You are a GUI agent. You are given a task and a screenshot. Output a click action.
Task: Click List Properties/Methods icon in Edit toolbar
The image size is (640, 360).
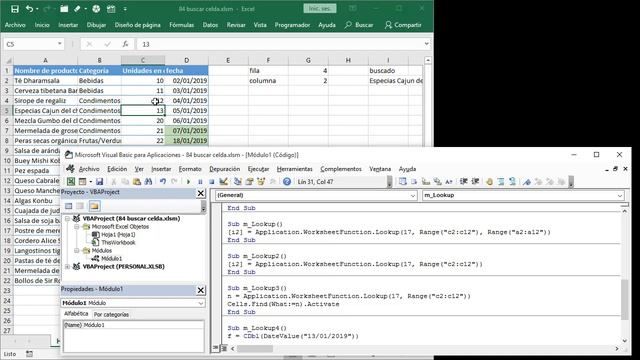coord(403,182)
